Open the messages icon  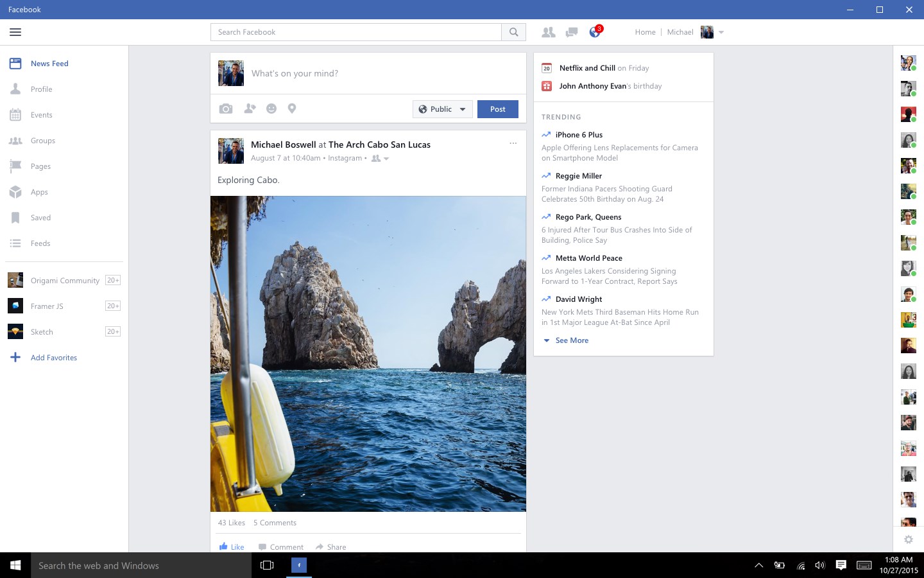571,32
